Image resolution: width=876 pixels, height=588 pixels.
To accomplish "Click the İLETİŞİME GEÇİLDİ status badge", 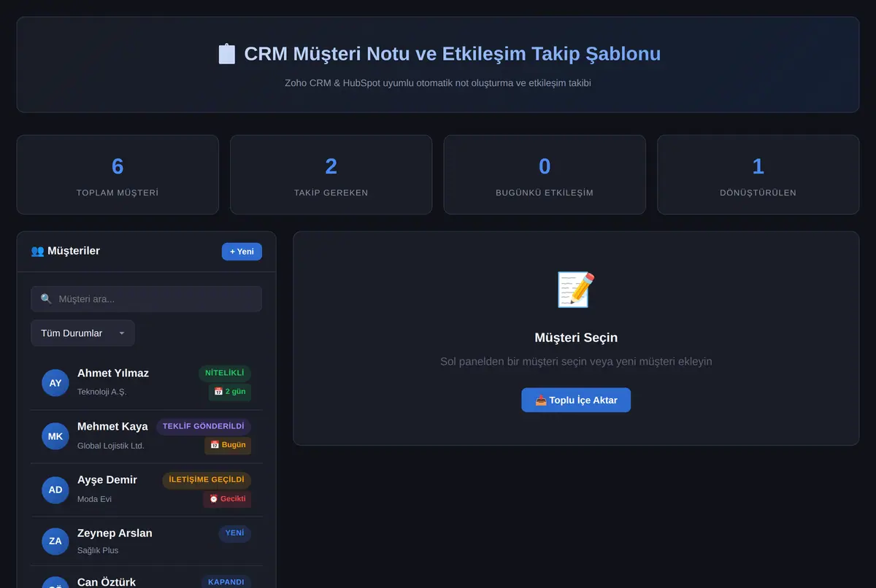I will click(207, 480).
